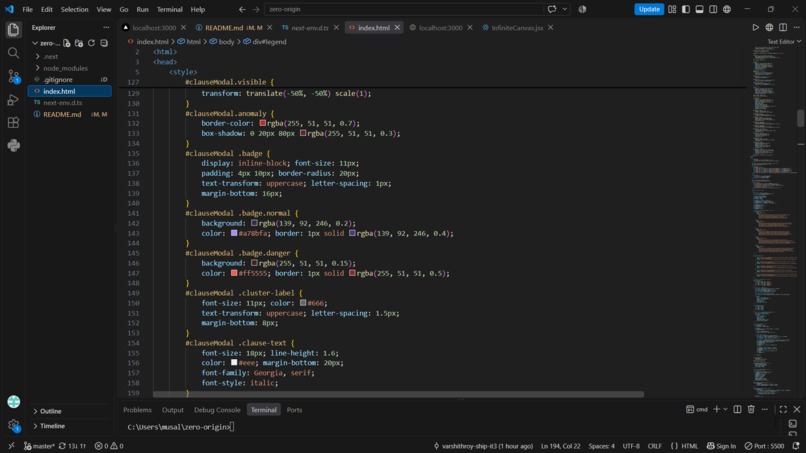806x453 pixels.
Task: Open notifications bell in status bar
Action: (796, 446)
